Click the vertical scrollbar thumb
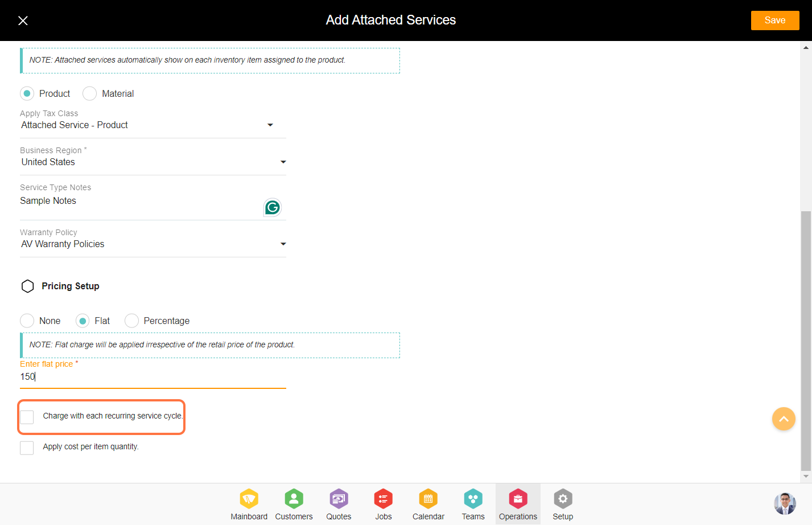 [x=806, y=341]
